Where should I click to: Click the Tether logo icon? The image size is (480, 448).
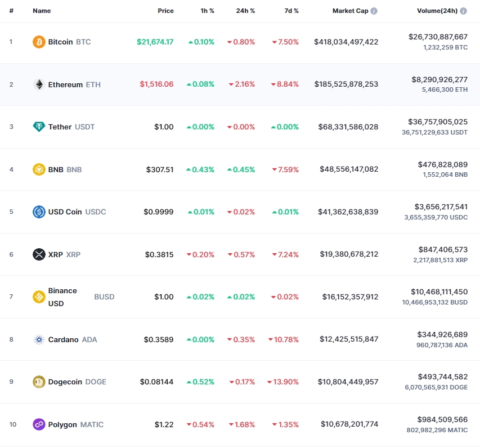tap(39, 127)
